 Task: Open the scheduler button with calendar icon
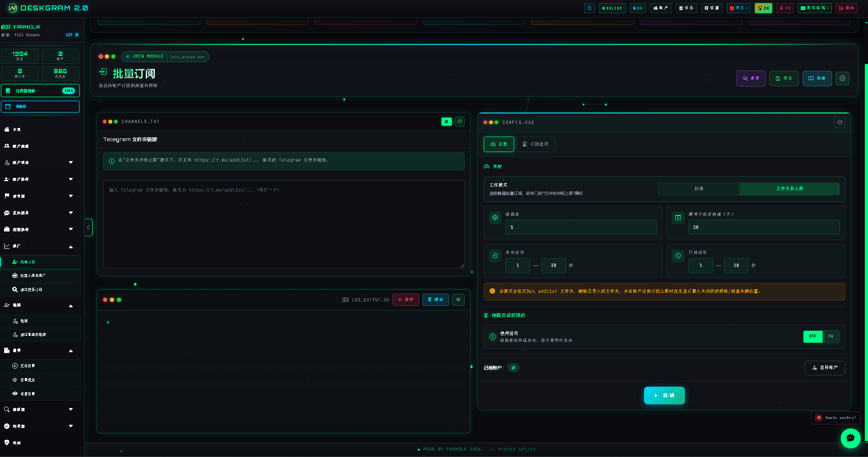tap(40, 106)
